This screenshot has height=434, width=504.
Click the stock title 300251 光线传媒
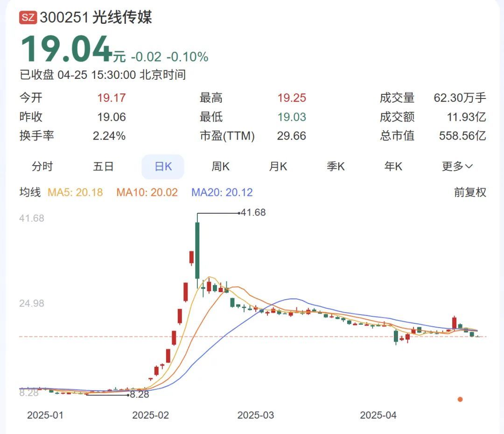(96, 17)
